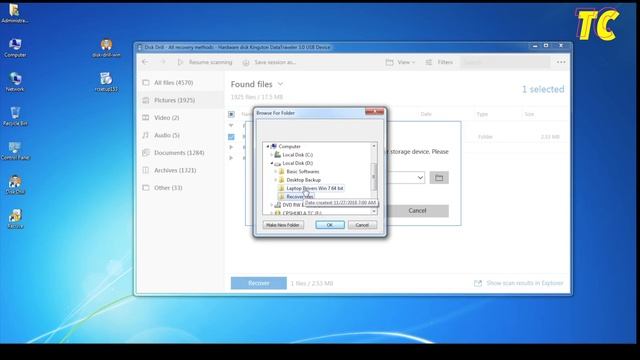
Task: Click the gray Cancel button in recovery dialog
Action: click(417, 211)
